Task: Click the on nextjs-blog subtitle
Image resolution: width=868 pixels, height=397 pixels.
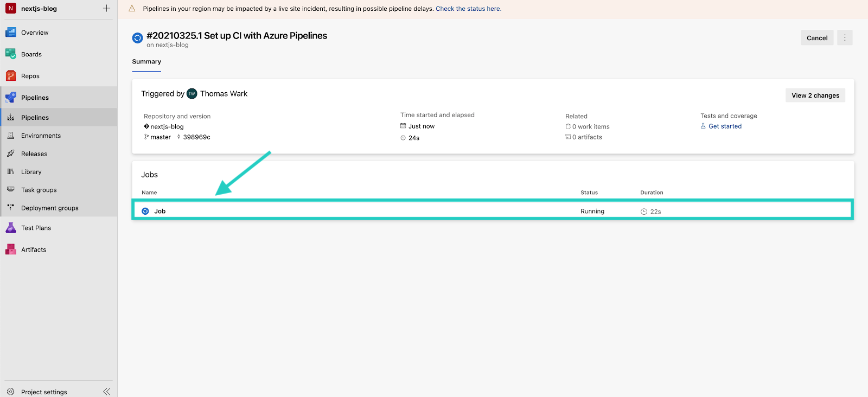Action: [168, 45]
